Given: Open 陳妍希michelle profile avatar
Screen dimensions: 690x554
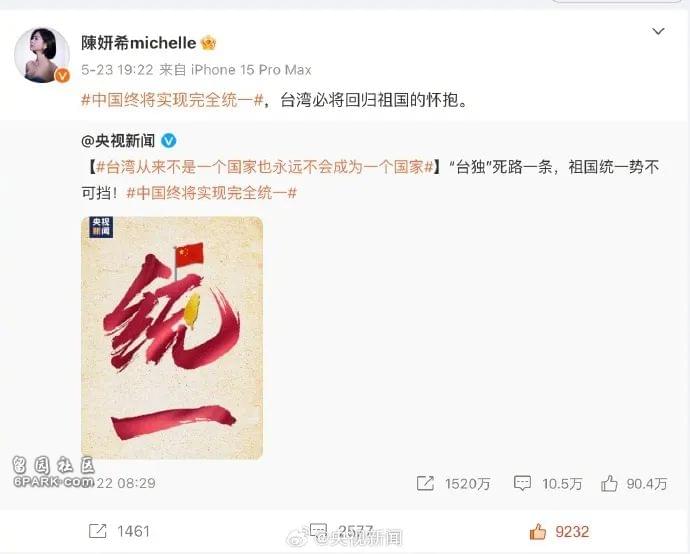Looking at the screenshot, I should [42, 55].
